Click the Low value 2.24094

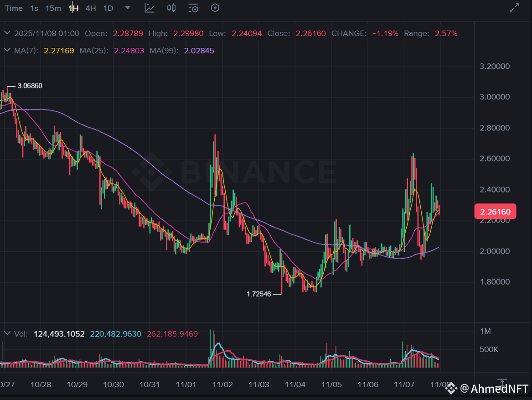247,33
